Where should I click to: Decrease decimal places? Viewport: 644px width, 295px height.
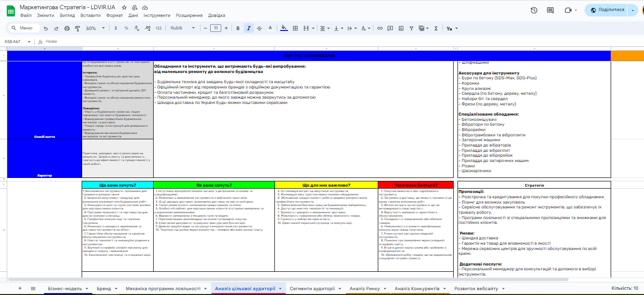[x=137, y=28]
